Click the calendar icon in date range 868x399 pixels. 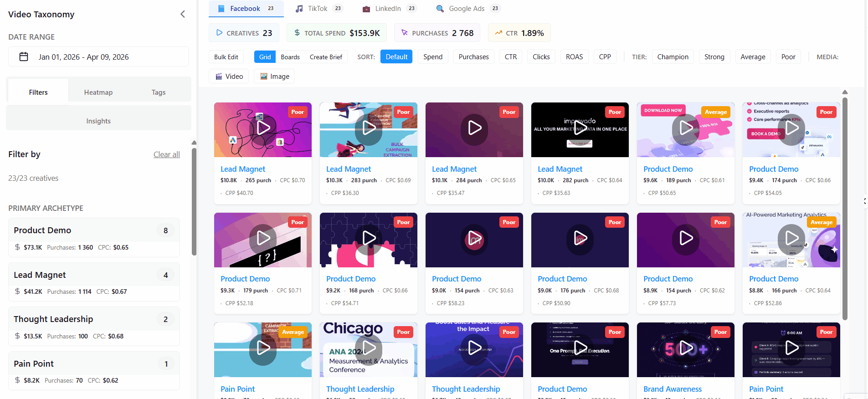[24, 57]
